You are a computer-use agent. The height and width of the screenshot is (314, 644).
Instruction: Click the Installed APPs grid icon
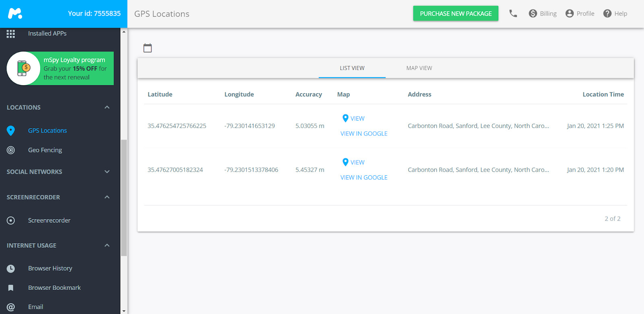(x=11, y=34)
